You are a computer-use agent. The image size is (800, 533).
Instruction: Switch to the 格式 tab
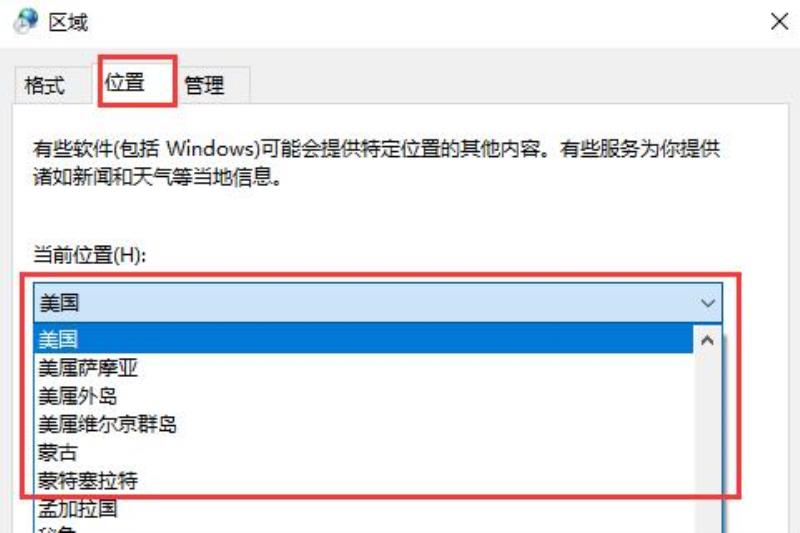click(45, 85)
